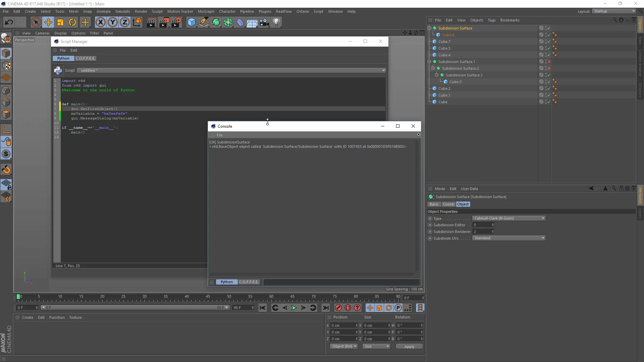Open the Layout dropdown showing Startup
Screen dimensions: 644x362
614,11
